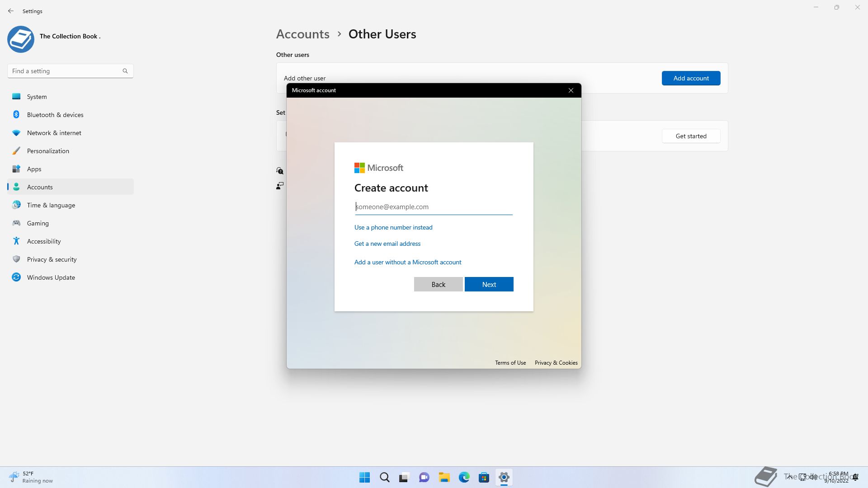868x488 pixels.
Task: Open Bluetooth & devices settings
Action: pyautogui.click(x=55, y=115)
